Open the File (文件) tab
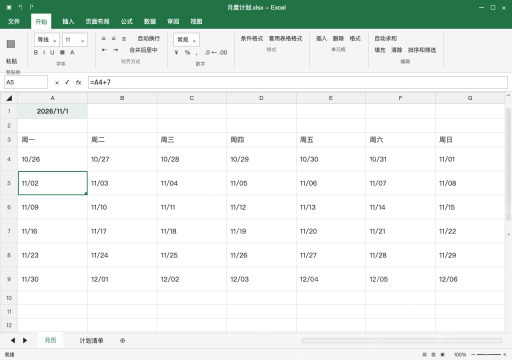 click(x=14, y=21)
